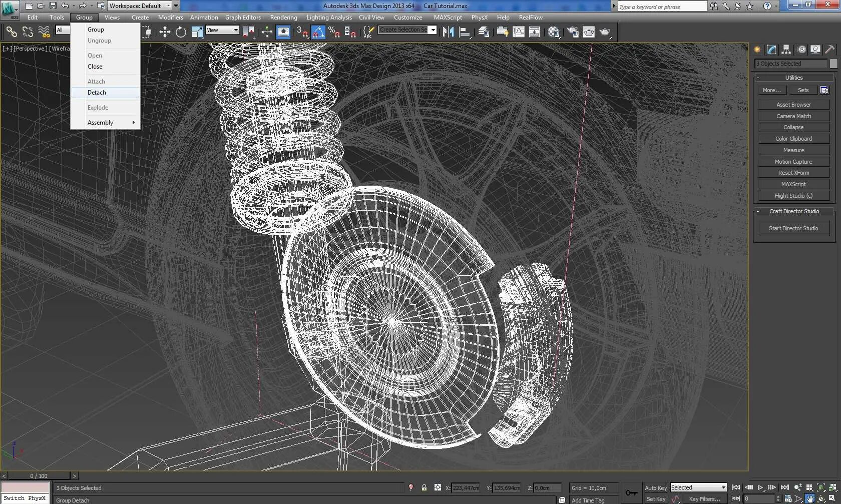Open the Create command panel tab

pos(757,49)
